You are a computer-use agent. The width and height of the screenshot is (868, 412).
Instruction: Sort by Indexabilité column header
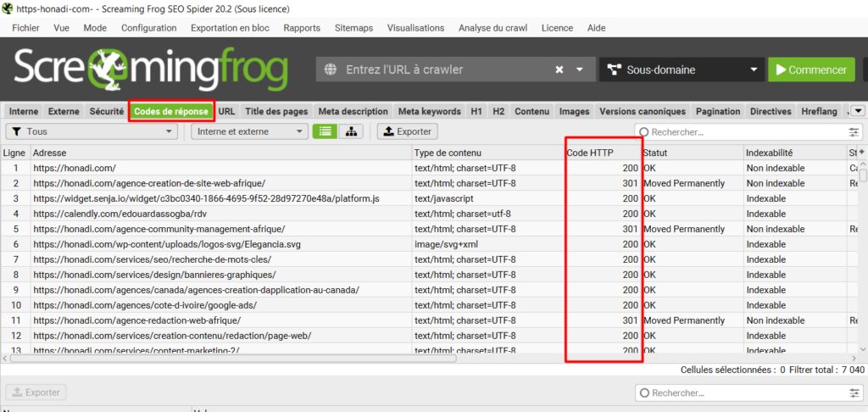[x=793, y=153]
